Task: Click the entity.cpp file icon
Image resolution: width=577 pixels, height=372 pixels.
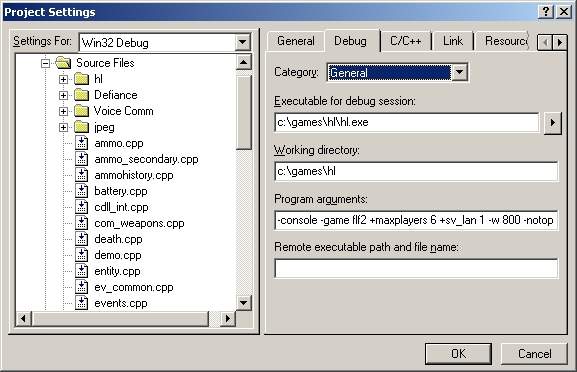Action: tap(81, 271)
